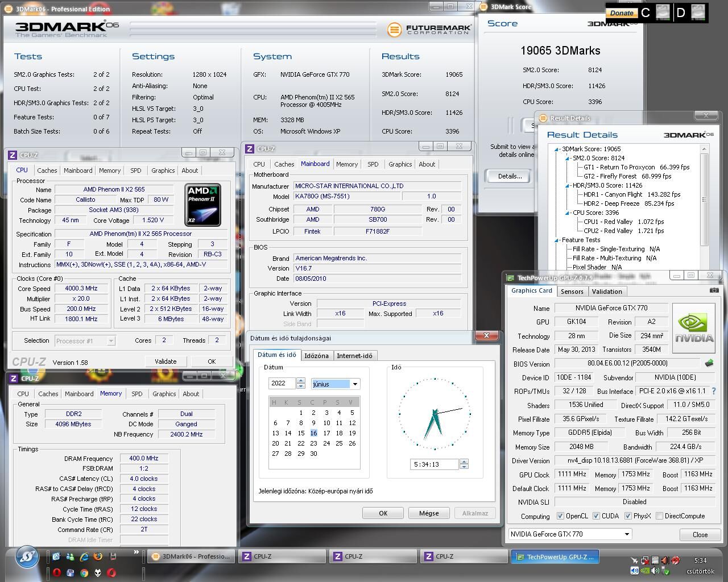Toggle the CUDA checkbox
This screenshot has width=728, height=582.
[x=596, y=516]
